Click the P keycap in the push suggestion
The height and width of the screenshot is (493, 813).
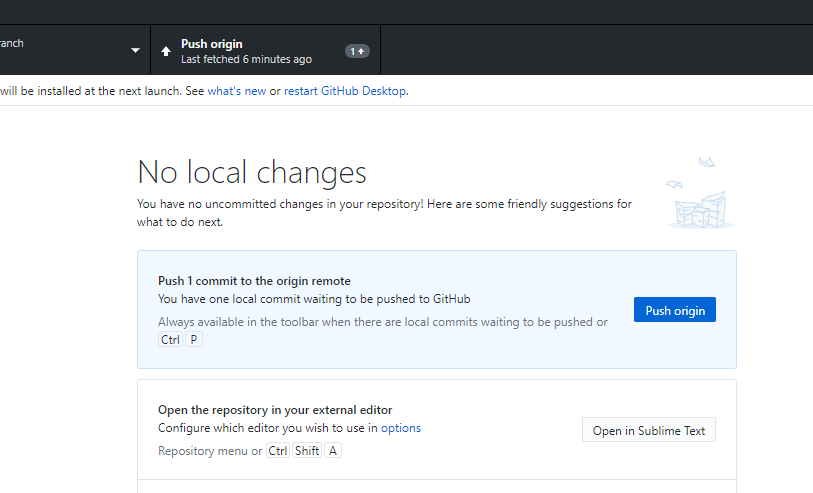[194, 340]
